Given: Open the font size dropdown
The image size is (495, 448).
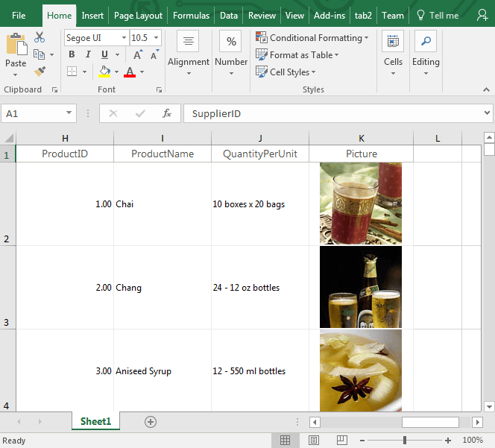Looking at the screenshot, I should tap(156, 37).
